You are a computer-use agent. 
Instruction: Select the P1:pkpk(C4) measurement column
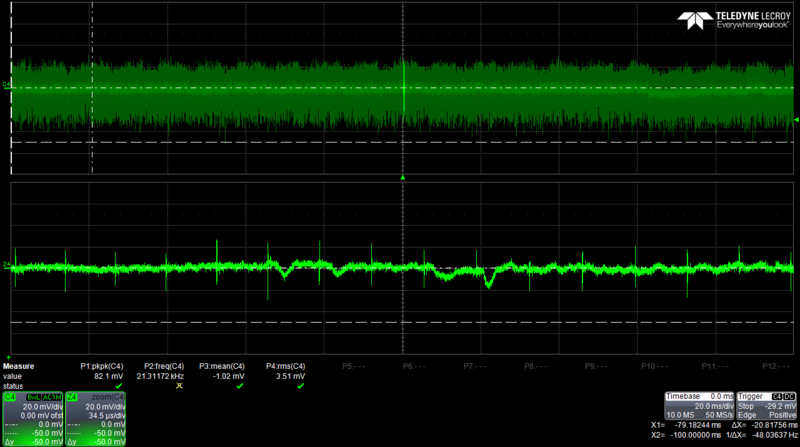(105, 367)
